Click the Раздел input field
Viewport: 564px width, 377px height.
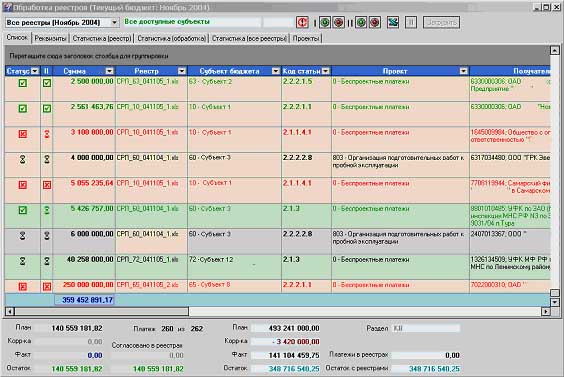point(426,328)
